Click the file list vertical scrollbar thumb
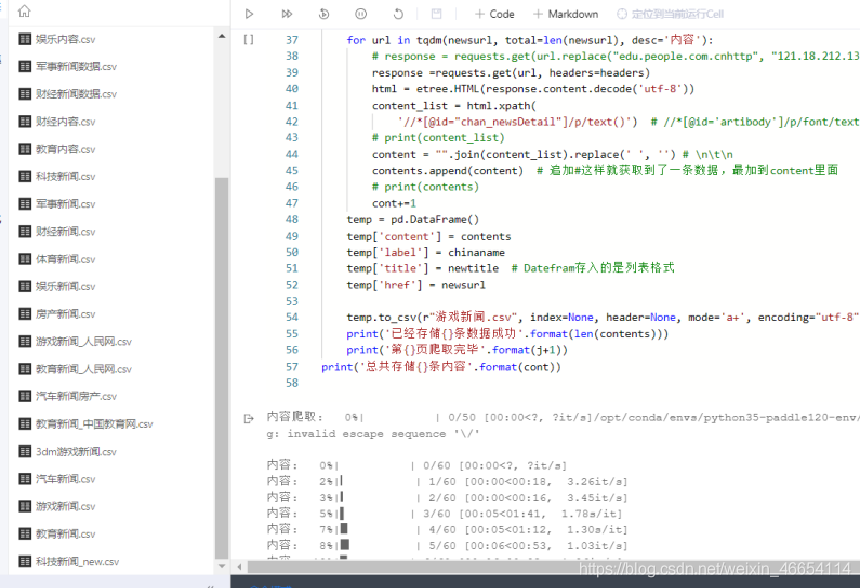The height and width of the screenshot is (588, 861). pyautogui.click(x=222, y=368)
